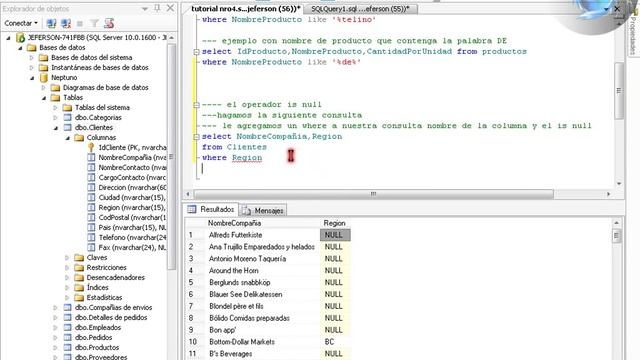This screenshot has height=360, width=640.
Task: Click the Desencadenadores folder icon
Action: point(79,278)
